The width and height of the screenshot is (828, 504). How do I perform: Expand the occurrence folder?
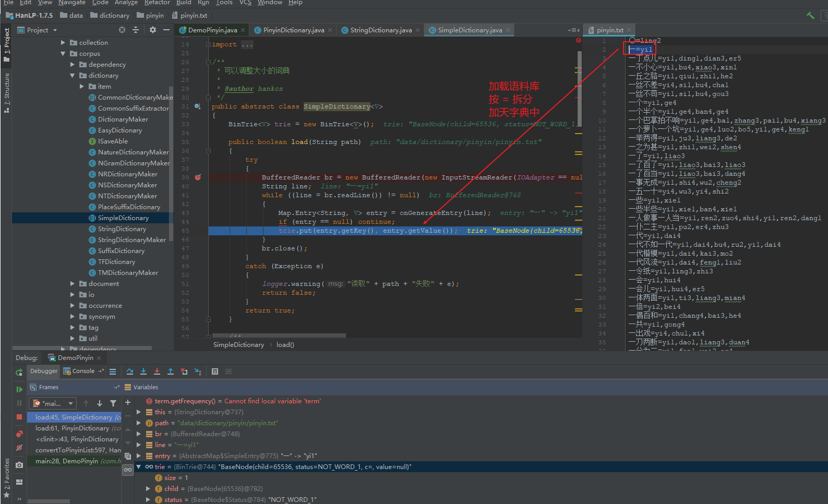(x=73, y=306)
